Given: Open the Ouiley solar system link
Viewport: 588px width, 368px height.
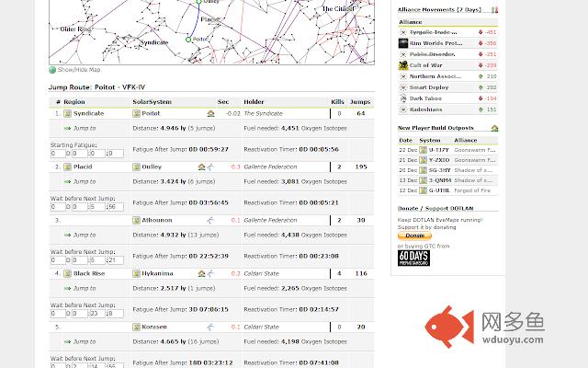Looking at the screenshot, I should click(x=152, y=167).
